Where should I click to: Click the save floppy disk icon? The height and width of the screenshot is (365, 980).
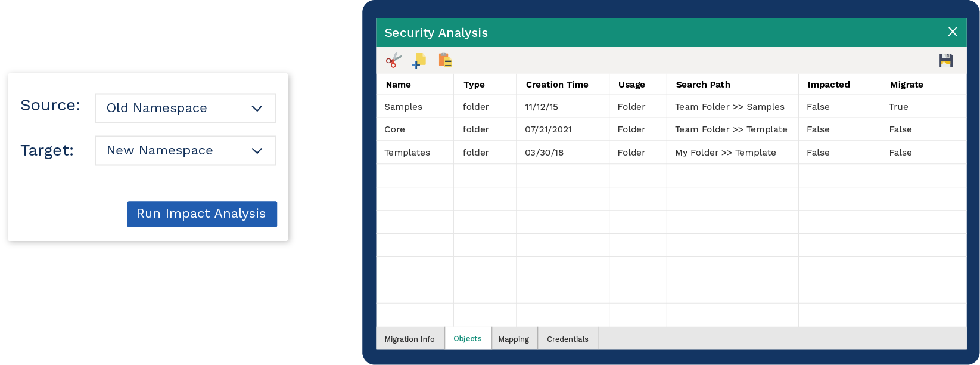tap(946, 60)
